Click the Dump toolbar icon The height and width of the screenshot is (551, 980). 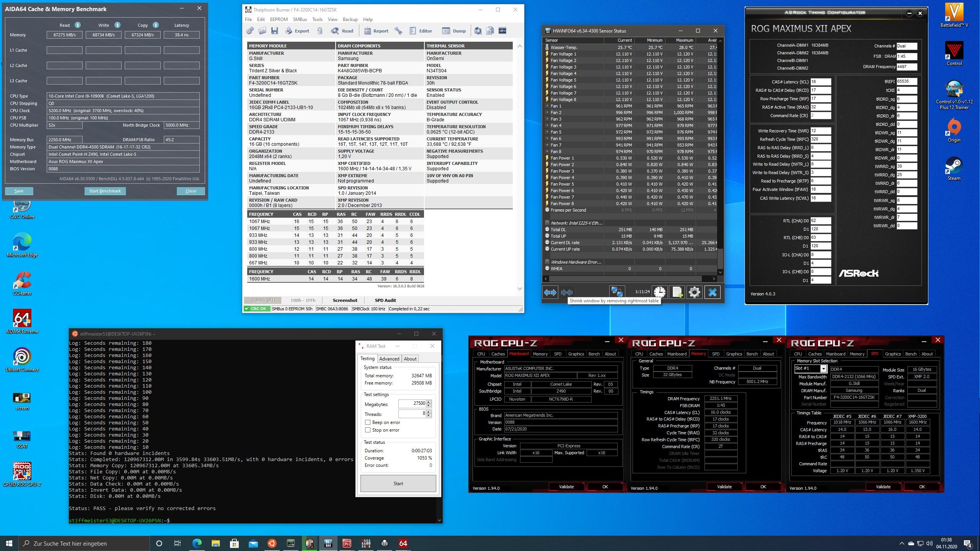pos(454,31)
